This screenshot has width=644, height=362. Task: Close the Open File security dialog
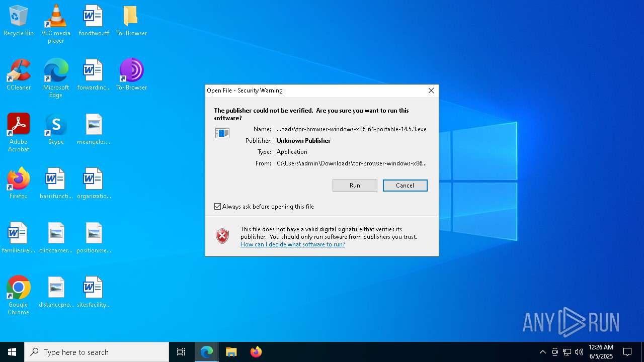coord(431,90)
